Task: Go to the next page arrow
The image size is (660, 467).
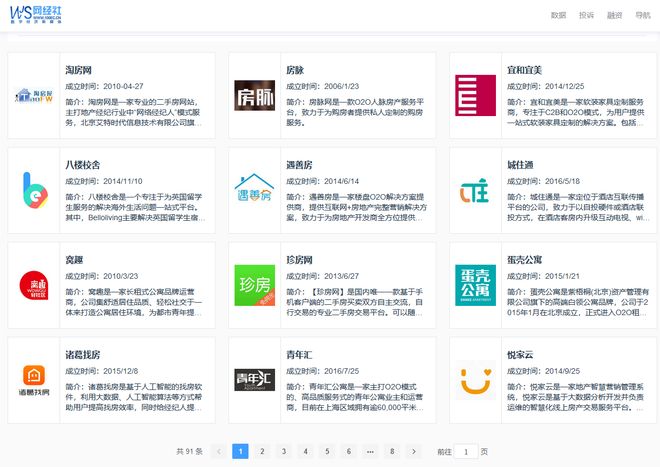Action: 414,451
